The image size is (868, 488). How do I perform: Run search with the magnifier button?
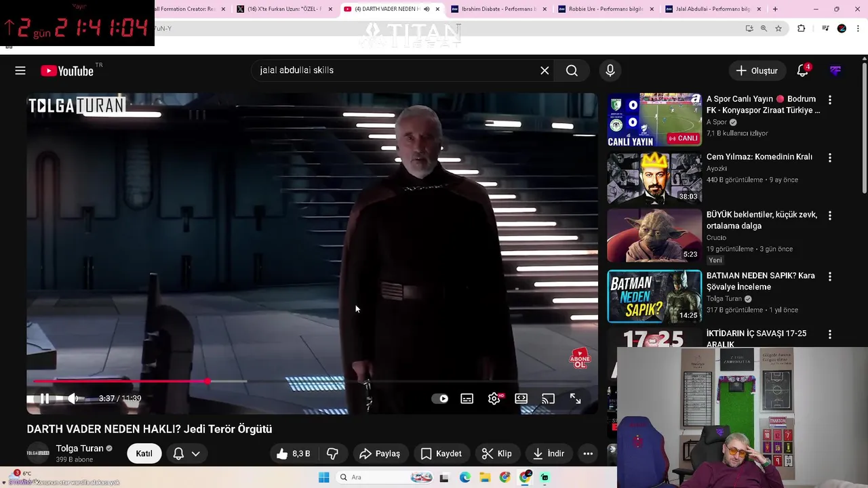(572, 70)
